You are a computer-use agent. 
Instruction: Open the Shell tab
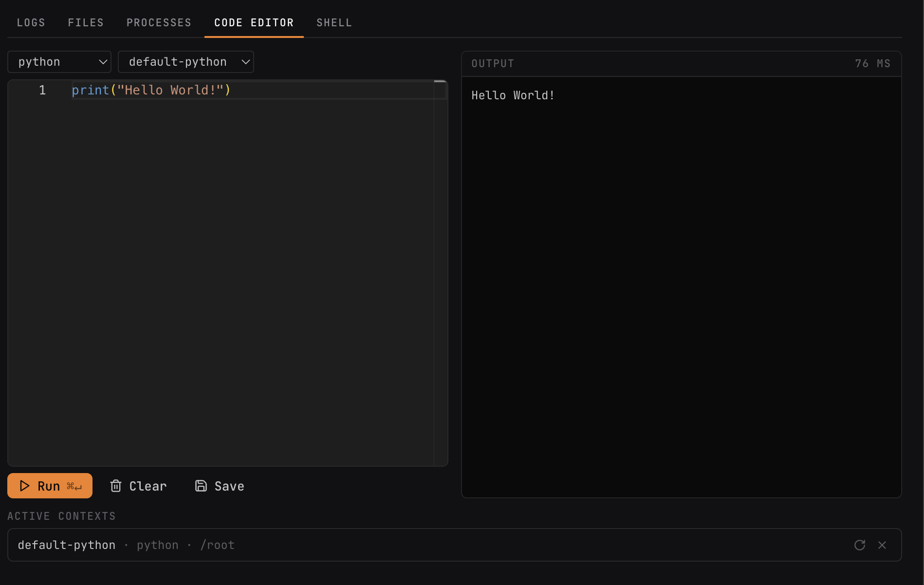(x=334, y=23)
